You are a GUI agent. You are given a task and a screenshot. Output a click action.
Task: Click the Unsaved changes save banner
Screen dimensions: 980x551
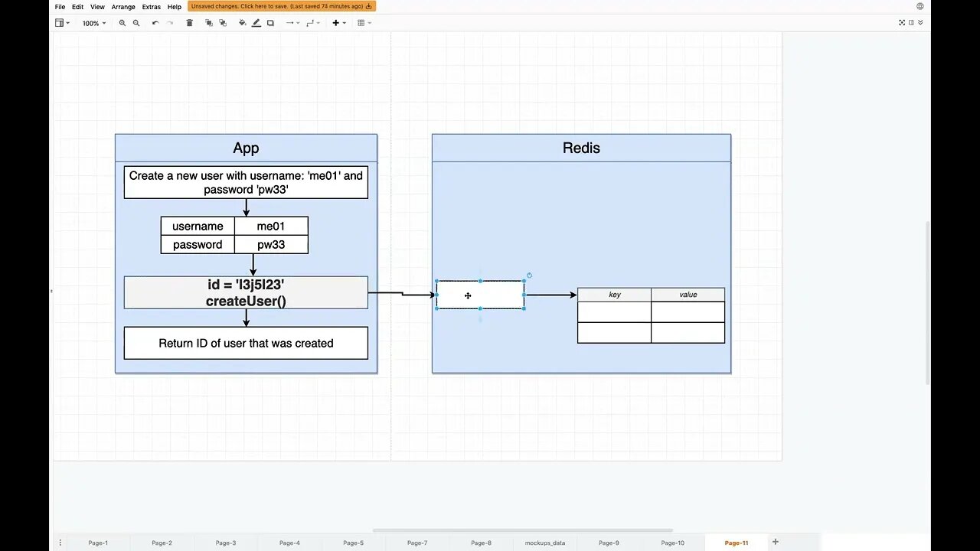(x=282, y=6)
